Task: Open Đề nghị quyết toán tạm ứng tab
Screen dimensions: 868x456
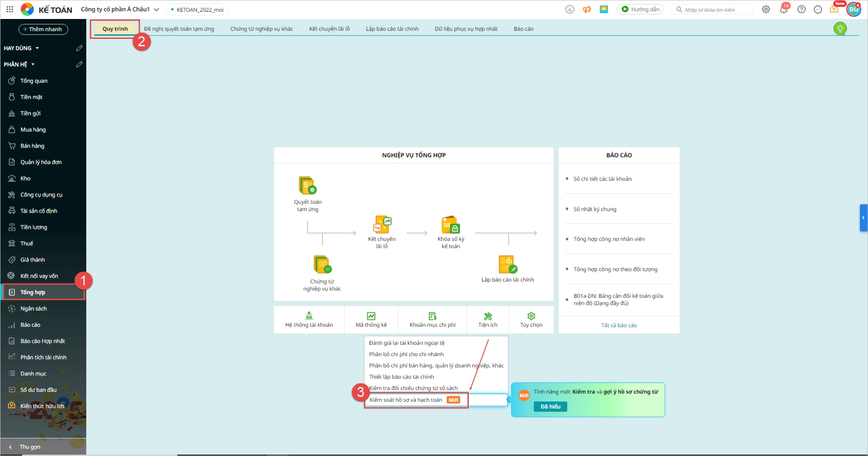Action: pos(179,28)
